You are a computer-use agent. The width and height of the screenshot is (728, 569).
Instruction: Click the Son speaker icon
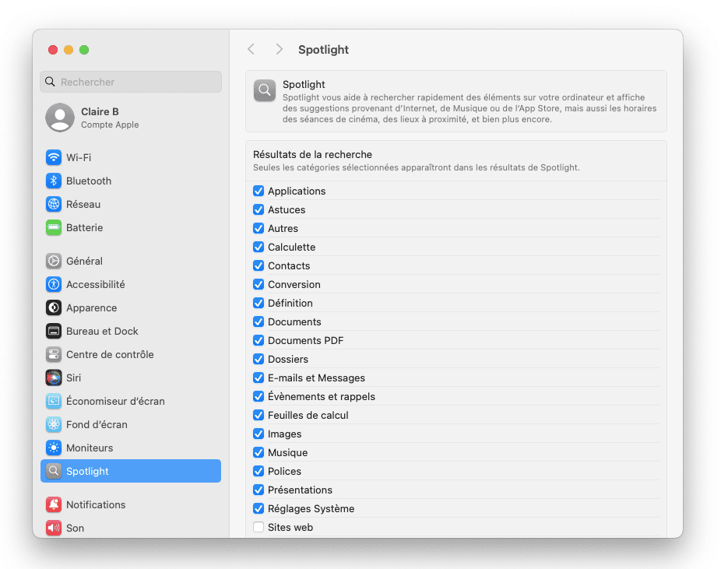[x=54, y=528]
